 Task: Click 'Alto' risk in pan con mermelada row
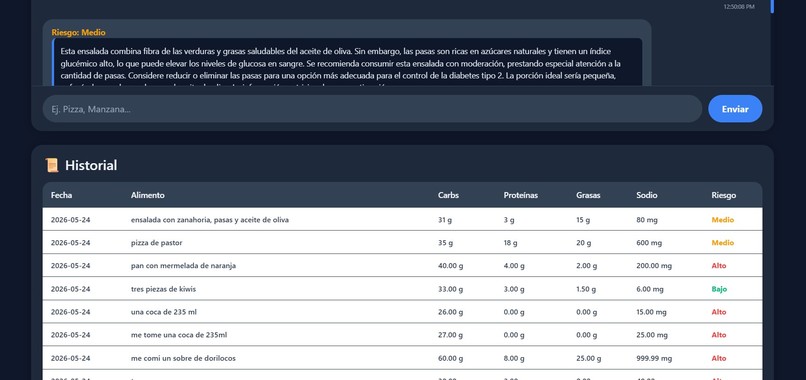719,266
